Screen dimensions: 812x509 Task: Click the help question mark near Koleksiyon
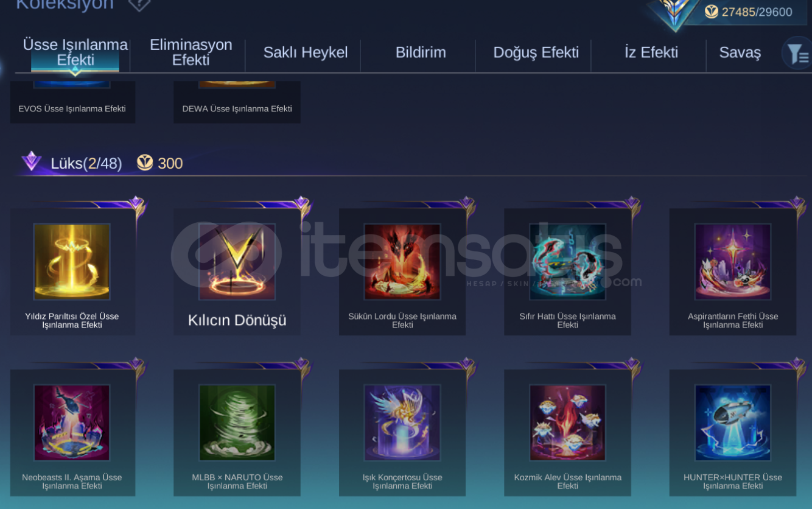tap(139, 5)
